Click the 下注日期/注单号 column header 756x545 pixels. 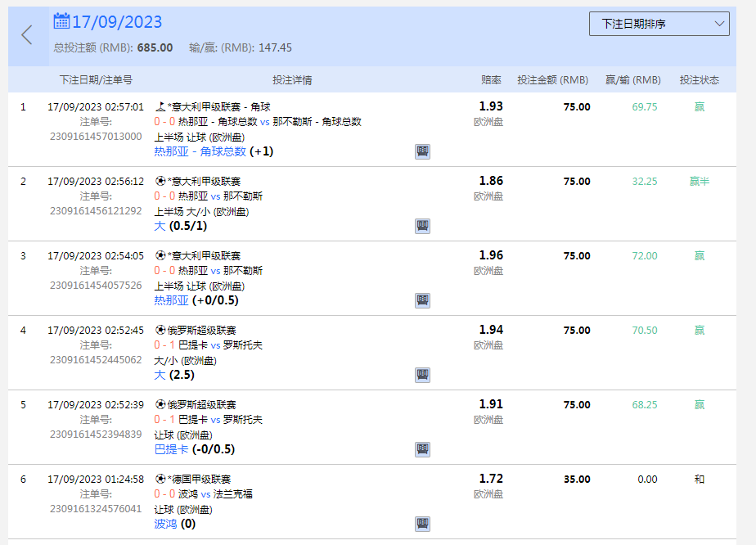coord(96,80)
